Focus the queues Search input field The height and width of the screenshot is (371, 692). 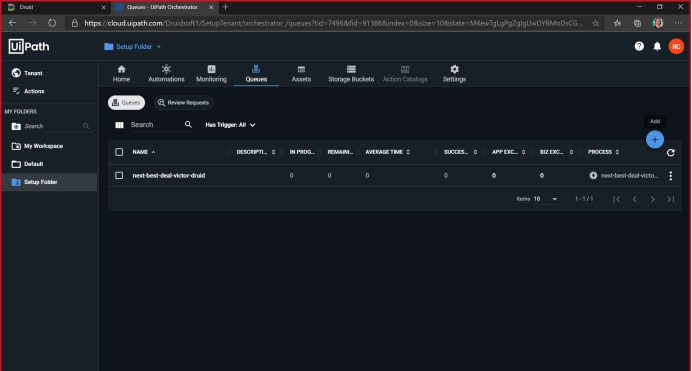tap(157, 125)
